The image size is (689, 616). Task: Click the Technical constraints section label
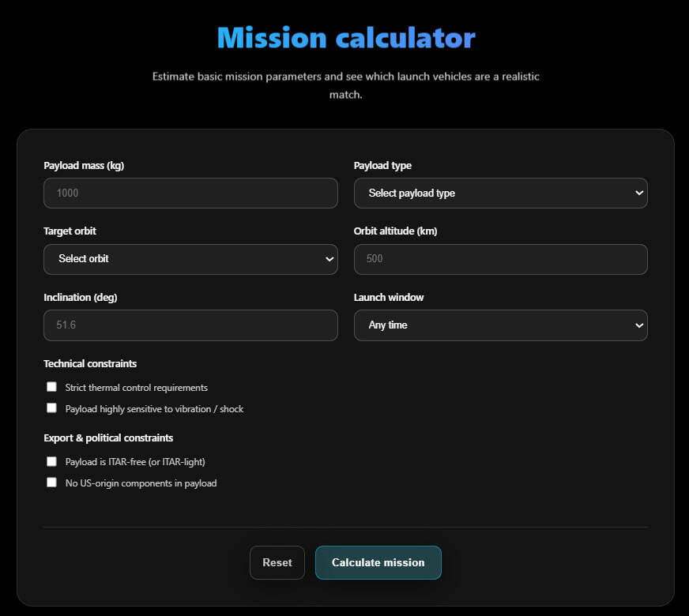90,363
